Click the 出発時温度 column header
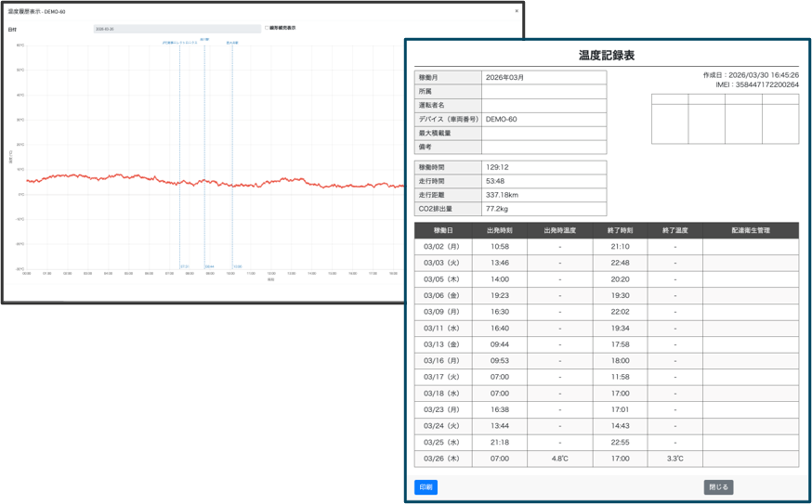Screen dimensions: 812x504 (x=560, y=231)
